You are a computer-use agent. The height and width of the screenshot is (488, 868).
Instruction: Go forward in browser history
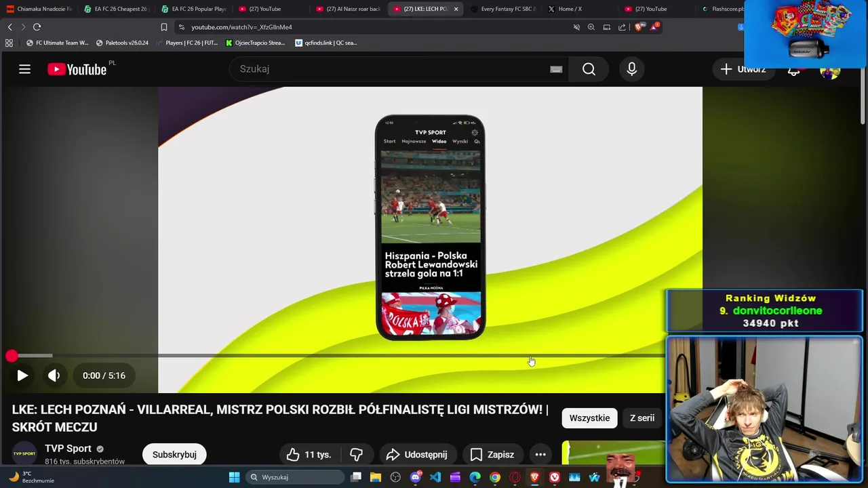click(23, 27)
